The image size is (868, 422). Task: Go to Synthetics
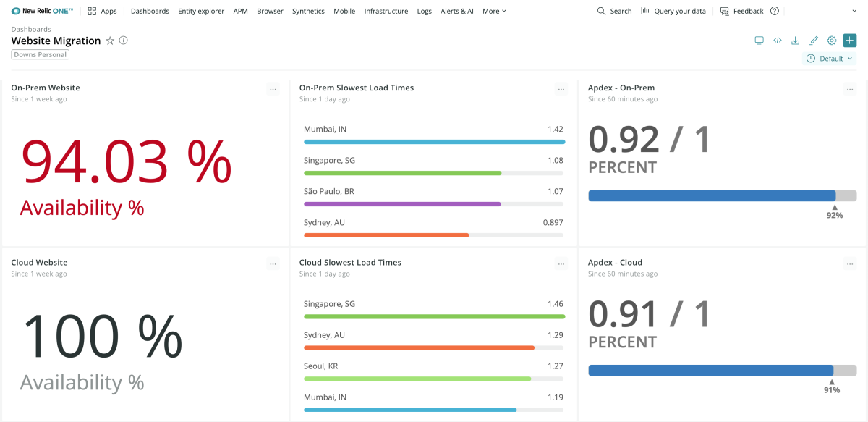(x=308, y=11)
